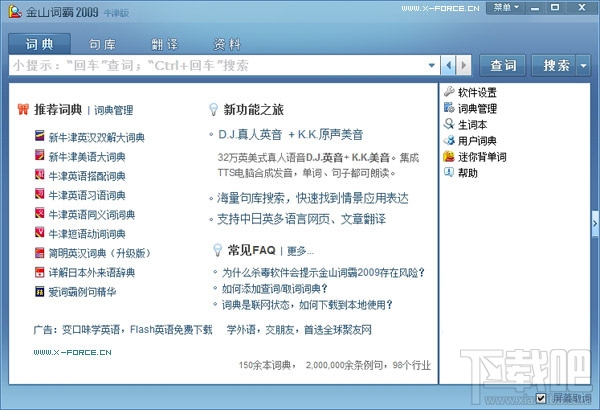Click the 帮助 help icon

(449, 172)
